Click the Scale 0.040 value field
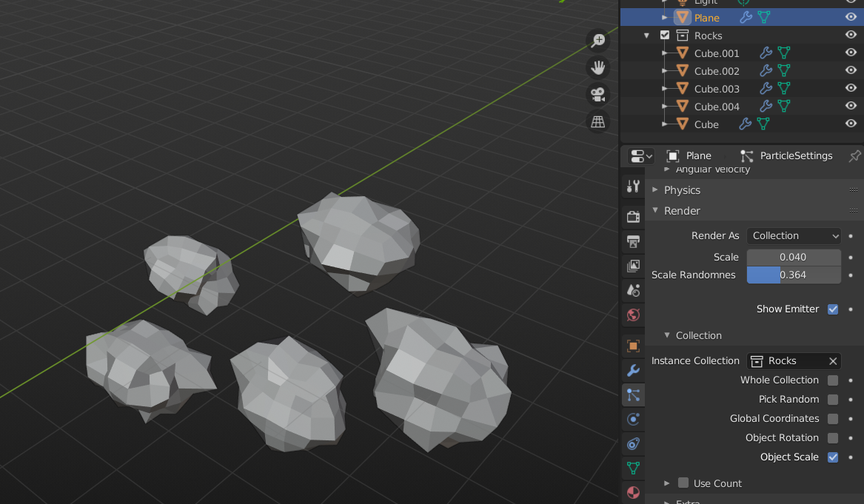864x504 pixels. pyautogui.click(x=794, y=258)
